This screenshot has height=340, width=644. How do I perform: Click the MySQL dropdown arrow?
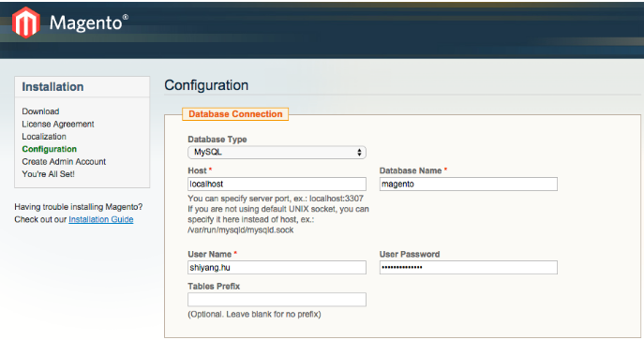[359, 152]
